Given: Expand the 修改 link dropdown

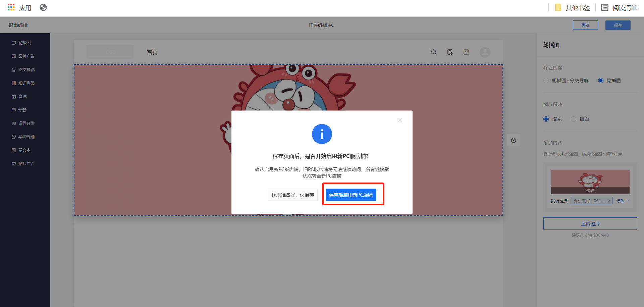Looking at the screenshot, I should point(623,201).
